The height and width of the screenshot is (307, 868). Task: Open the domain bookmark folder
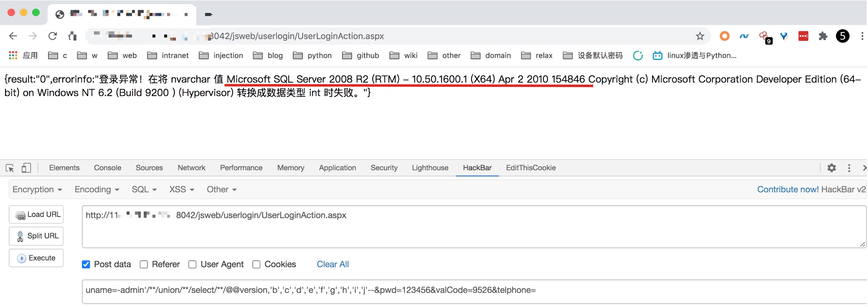[x=491, y=55]
